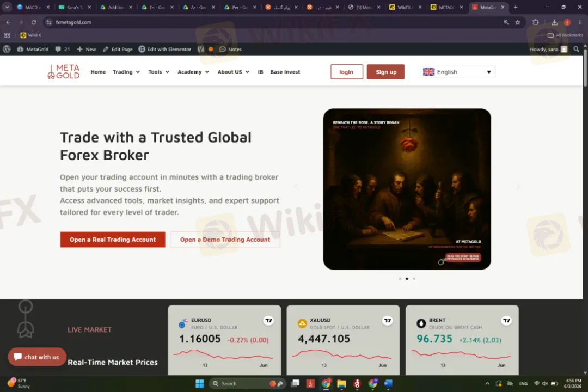Viewport: 588px width, 392px height.
Task: Open the English language dropdown
Action: tap(457, 72)
